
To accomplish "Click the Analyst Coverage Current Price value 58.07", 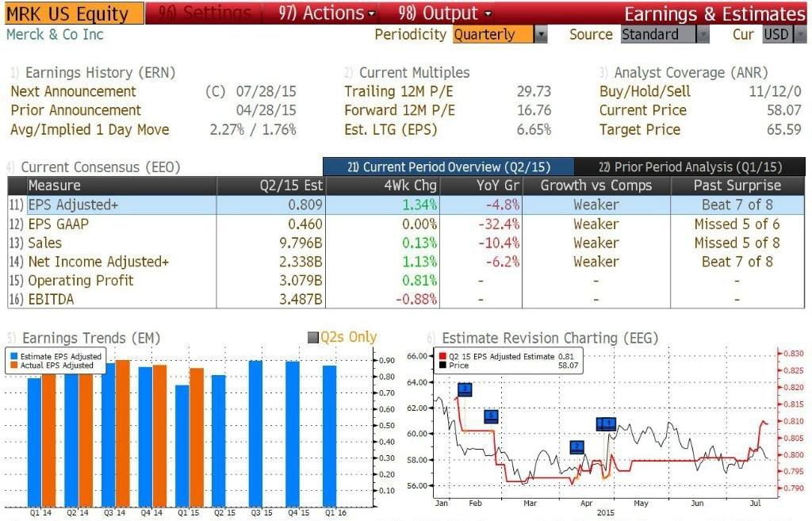I will [784, 110].
